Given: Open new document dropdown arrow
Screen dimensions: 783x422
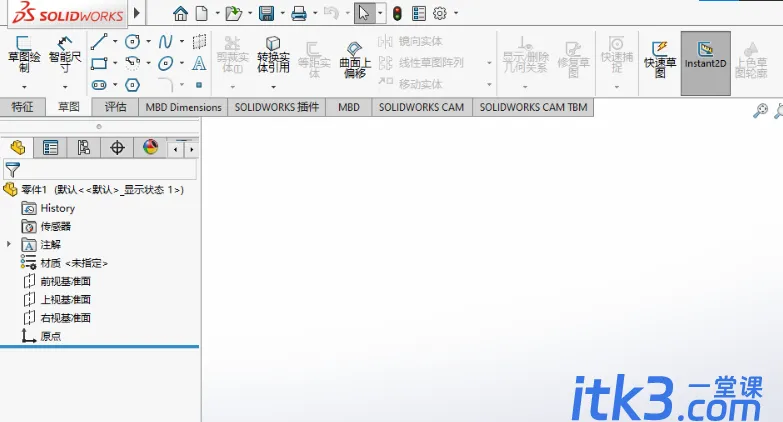Looking at the screenshot, I should click(x=217, y=13).
